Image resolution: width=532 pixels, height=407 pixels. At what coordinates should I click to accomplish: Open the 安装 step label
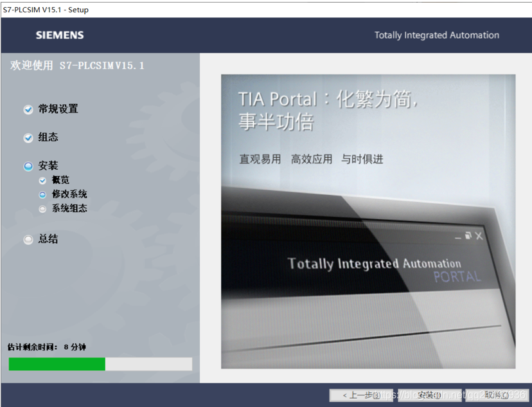(48, 166)
